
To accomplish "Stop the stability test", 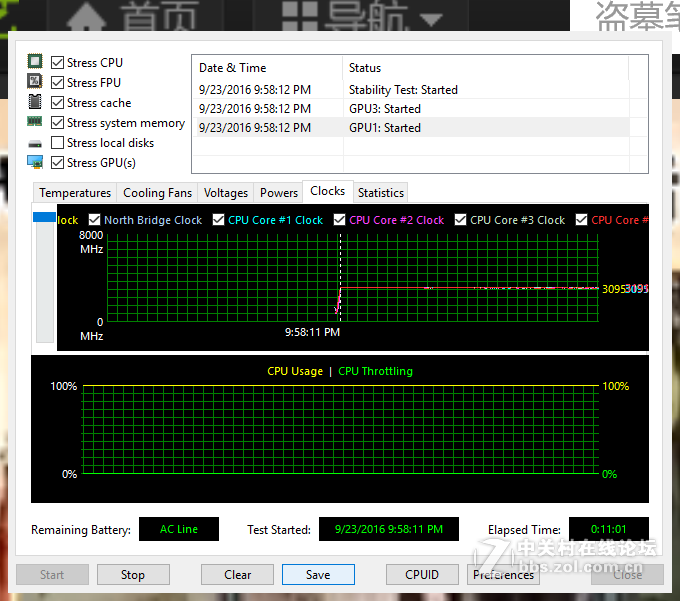I will pyautogui.click(x=133, y=575).
